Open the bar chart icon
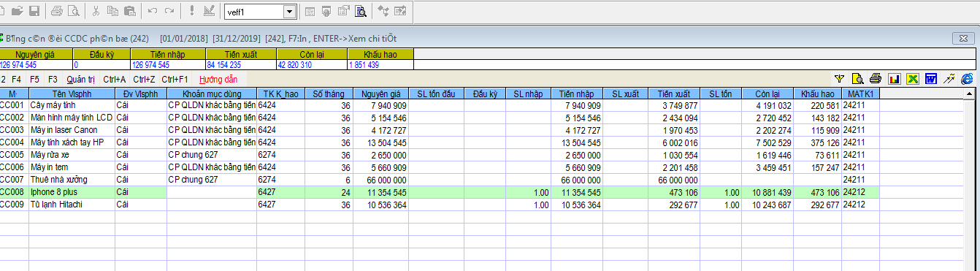The width and height of the screenshot is (980, 271). click(x=894, y=79)
